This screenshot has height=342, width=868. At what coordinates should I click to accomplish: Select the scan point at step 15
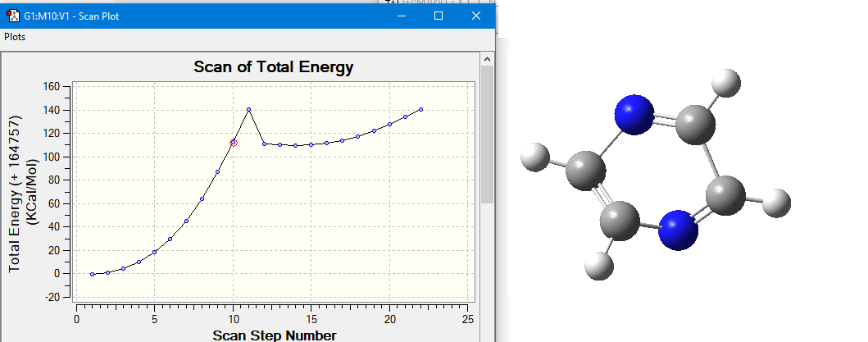tap(311, 144)
